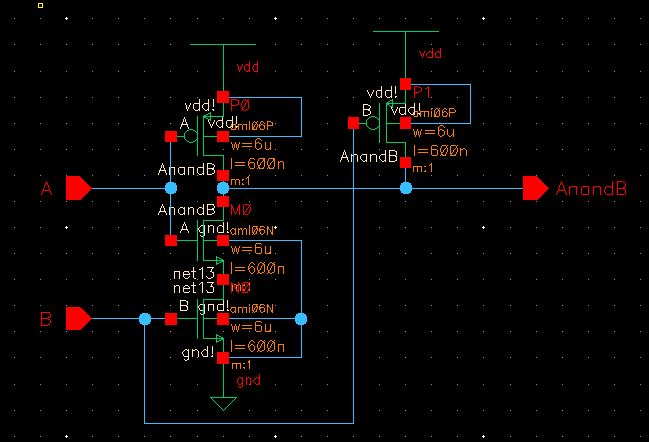Image resolution: width=649 pixels, height=442 pixels.
Task: Select 'ami06N' label of the lower NMOS
Action: (x=252, y=309)
